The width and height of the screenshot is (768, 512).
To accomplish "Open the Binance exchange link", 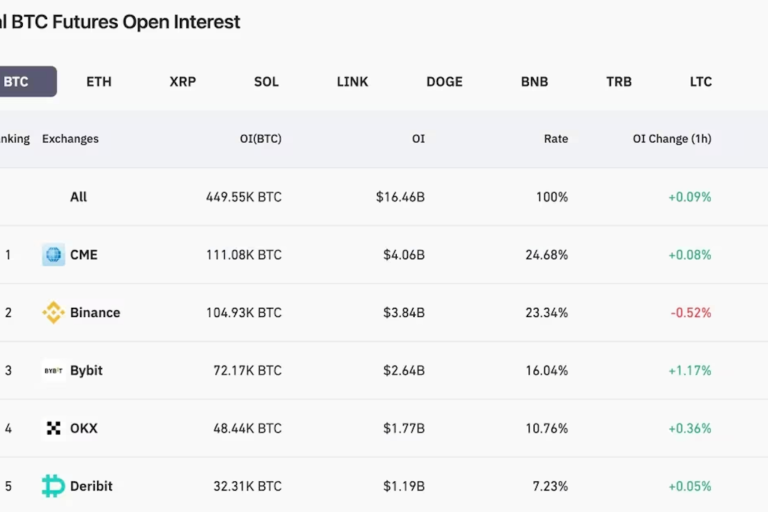I will point(95,313).
